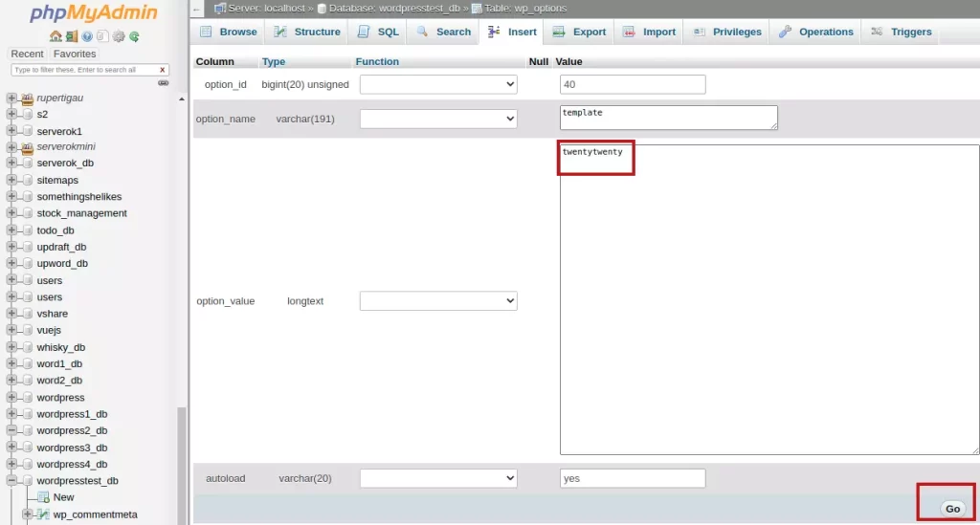Focus the option_name template text area
Image resolution: width=980 pixels, height=525 pixels.
pos(669,118)
